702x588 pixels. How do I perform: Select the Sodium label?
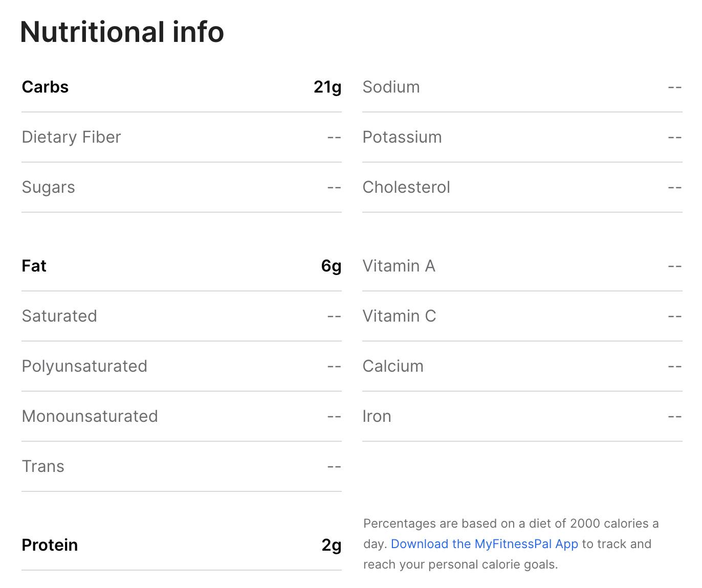point(391,87)
